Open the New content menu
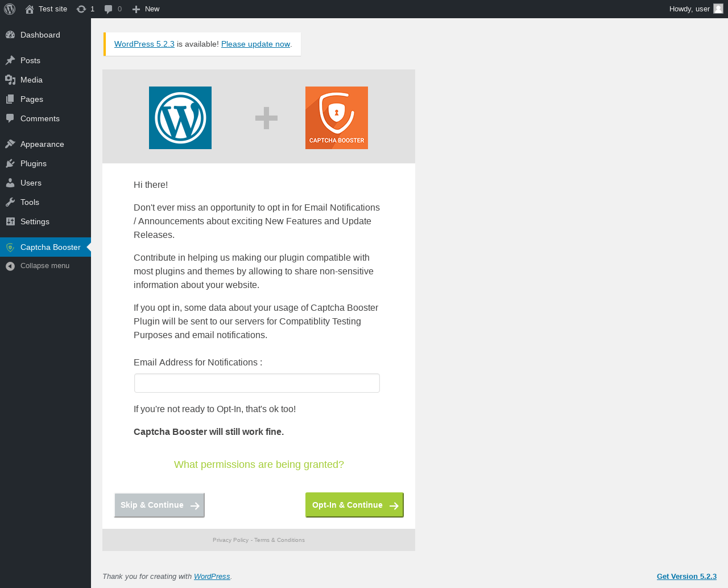The height and width of the screenshot is (588, 728). coord(146,9)
